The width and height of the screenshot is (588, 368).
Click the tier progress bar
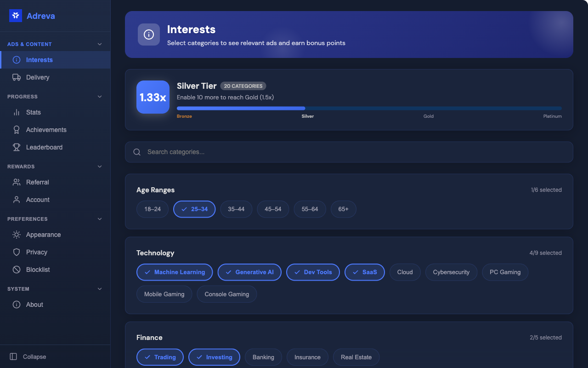pyautogui.click(x=369, y=109)
